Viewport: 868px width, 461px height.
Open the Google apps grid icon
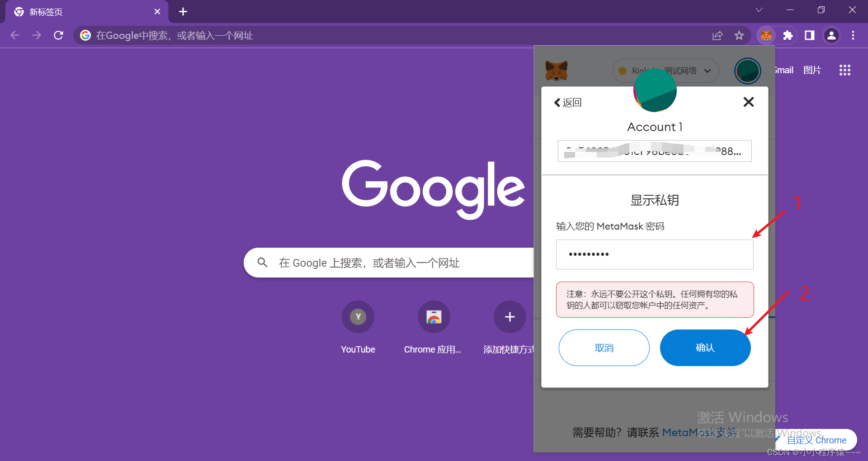click(845, 70)
